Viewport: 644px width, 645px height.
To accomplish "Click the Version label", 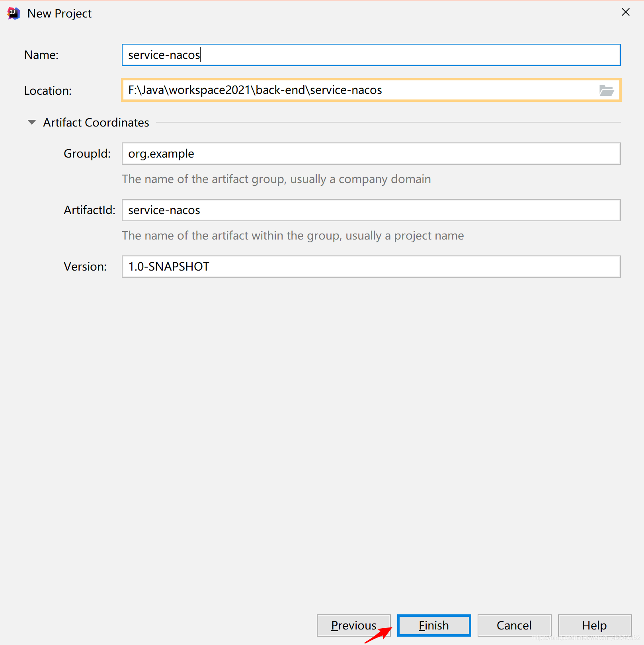I will coord(85,267).
